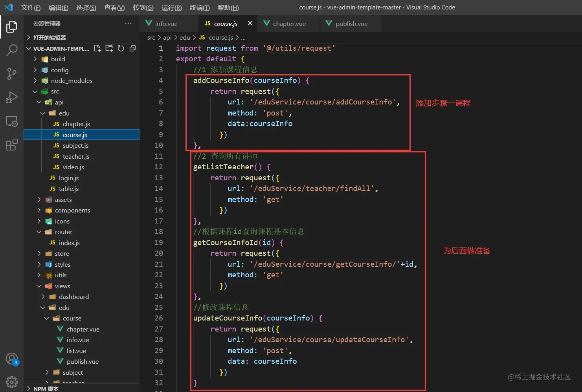This screenshot has height=392, width=582.
Task: Open login.js in the explorer
Action: point(81,178)
